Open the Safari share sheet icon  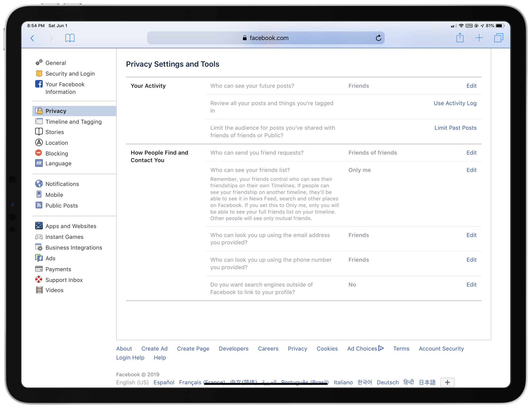[x=460, y=38]
